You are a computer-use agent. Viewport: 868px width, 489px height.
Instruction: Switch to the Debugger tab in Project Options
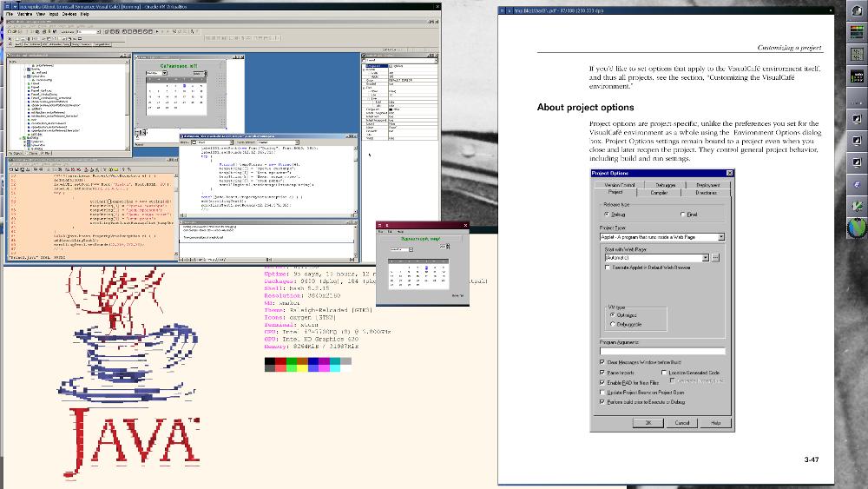click(666, 185)
